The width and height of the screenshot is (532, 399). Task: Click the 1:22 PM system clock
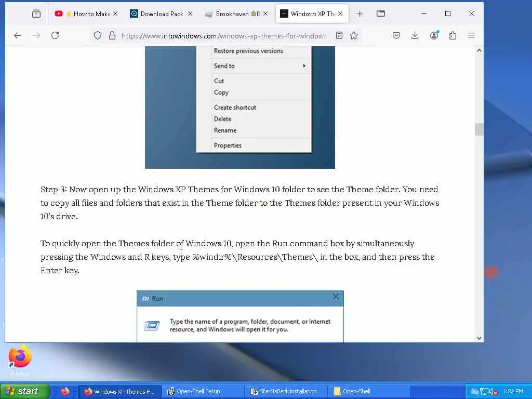513,391
